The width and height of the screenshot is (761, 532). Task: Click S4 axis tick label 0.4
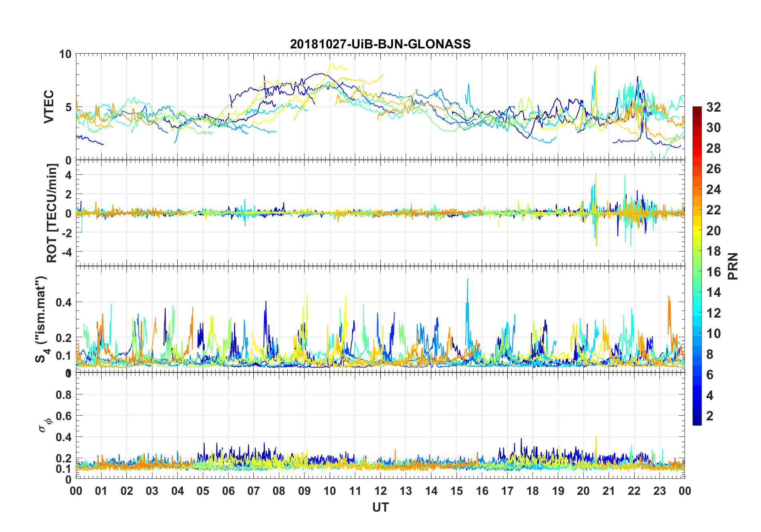[x=64, y=302]
